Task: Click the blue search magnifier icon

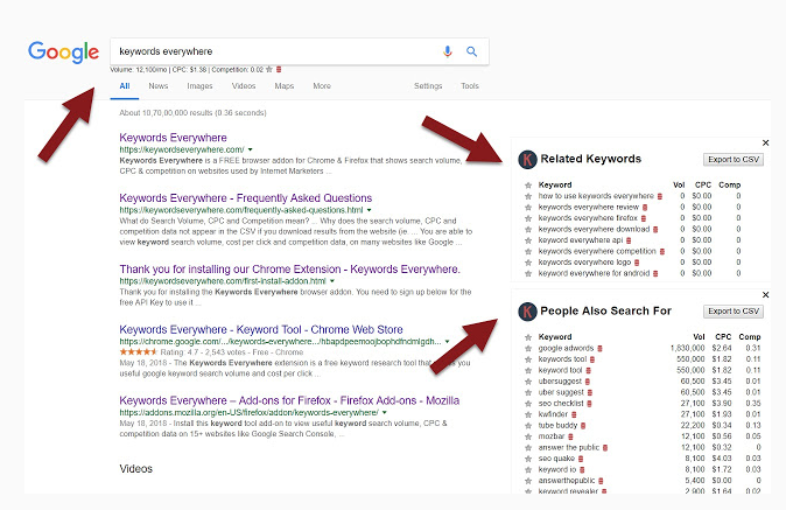Action: tap(472, 51)
